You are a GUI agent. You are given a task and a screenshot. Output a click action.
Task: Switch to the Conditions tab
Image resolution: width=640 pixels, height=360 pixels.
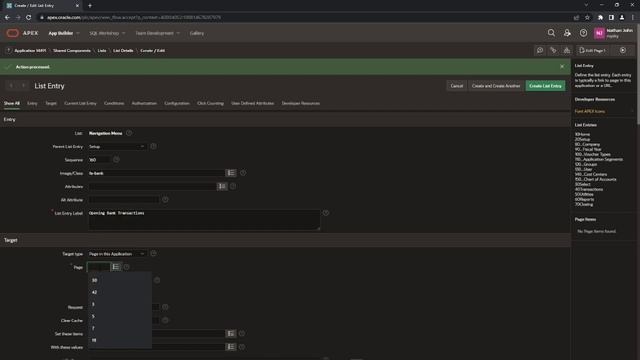(114, 103)
